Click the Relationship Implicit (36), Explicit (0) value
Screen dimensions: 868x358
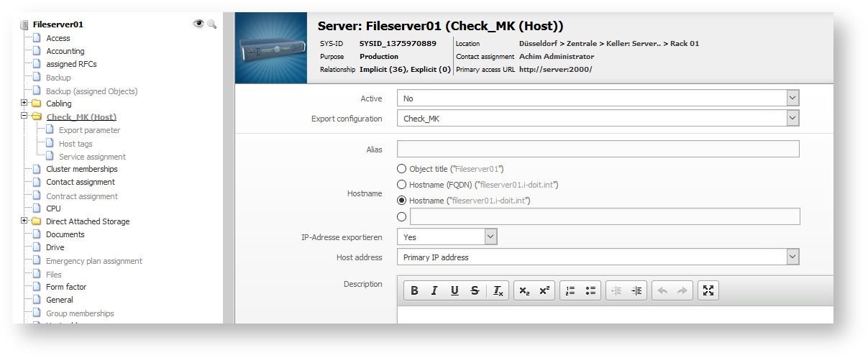(x=405, y=70)
